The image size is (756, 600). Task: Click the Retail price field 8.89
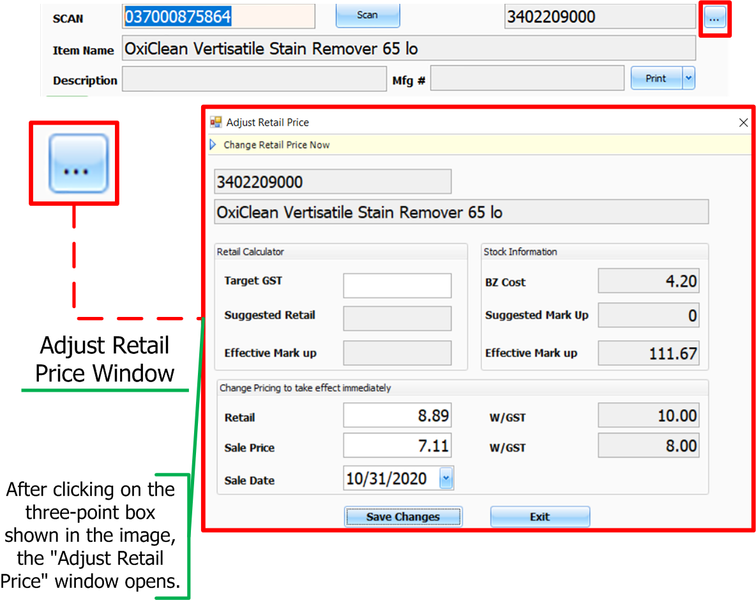[x=397, y=415]
